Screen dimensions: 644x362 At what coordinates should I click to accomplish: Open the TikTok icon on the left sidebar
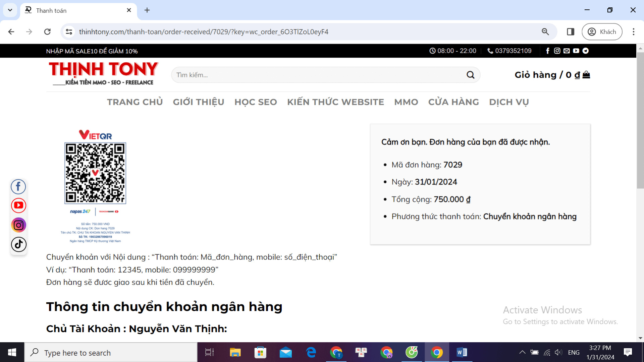18,244
